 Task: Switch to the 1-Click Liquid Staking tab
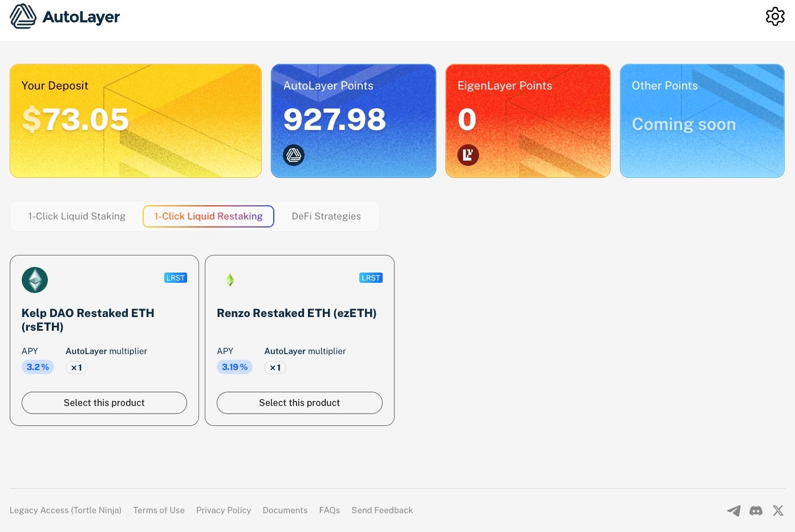point(77,216)
